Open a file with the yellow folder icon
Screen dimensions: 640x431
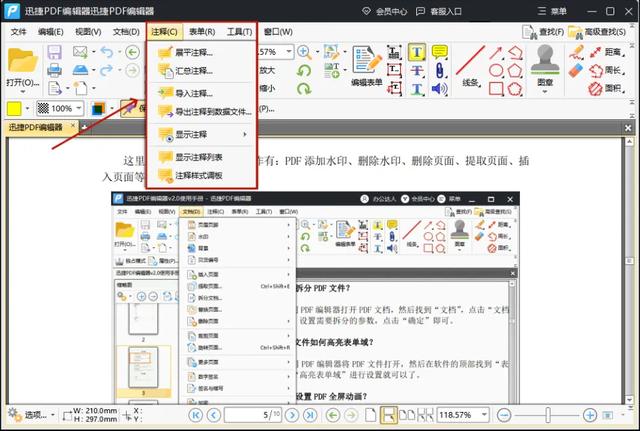[22, 60]
